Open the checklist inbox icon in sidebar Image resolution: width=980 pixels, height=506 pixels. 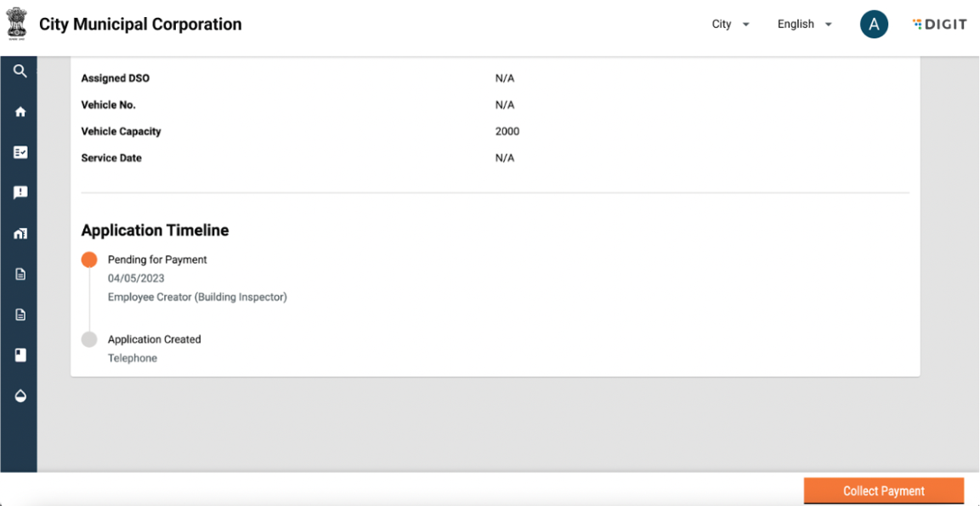pos(20,152)
